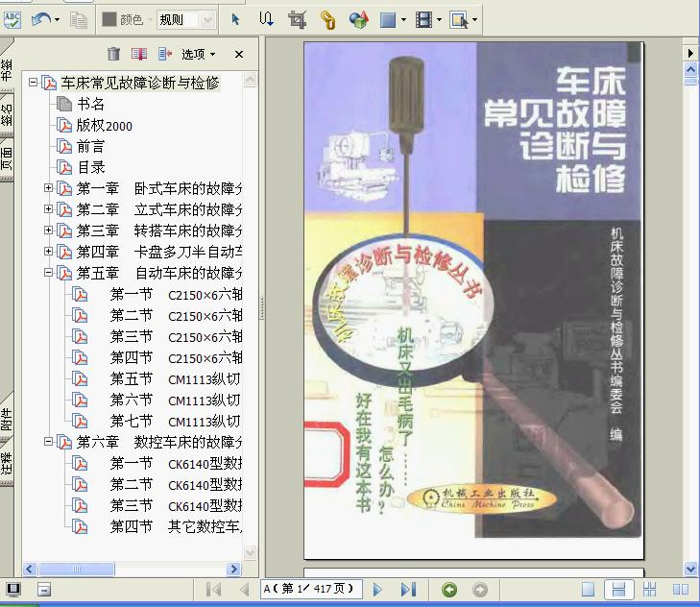Open 第四节 其它数控车 bookmark
Image resolution: width=700 pixels, height=607 pixels.
(x=176, y=526)
